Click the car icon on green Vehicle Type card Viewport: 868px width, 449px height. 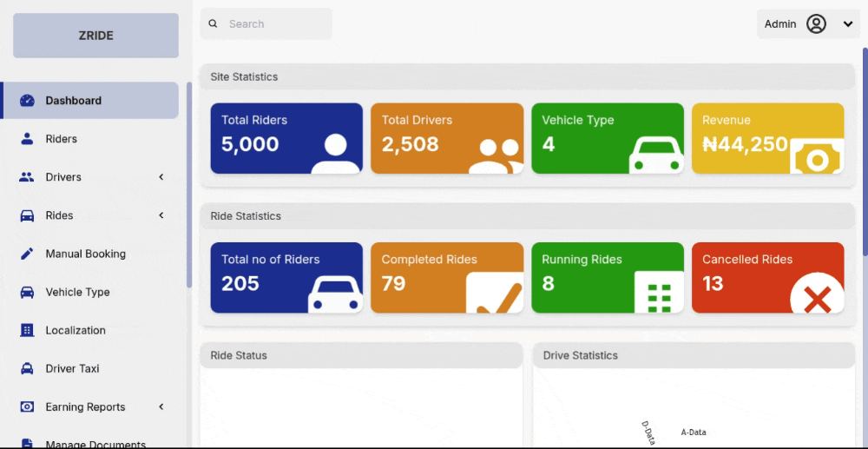(x=656, y=155)
